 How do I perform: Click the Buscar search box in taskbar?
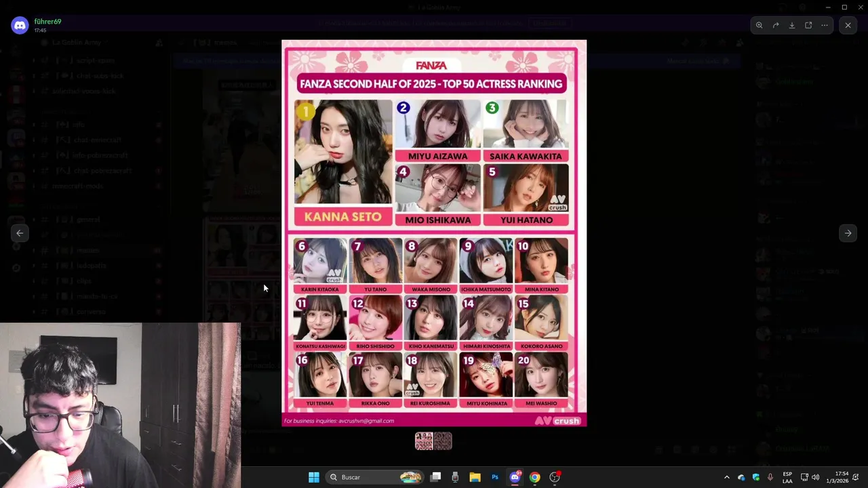tap(374, 477)
